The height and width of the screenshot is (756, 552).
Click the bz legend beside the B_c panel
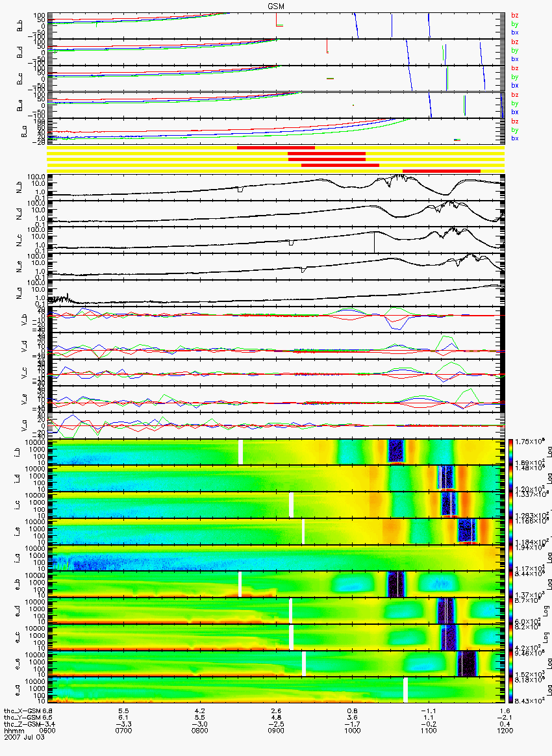coord(515,68)
